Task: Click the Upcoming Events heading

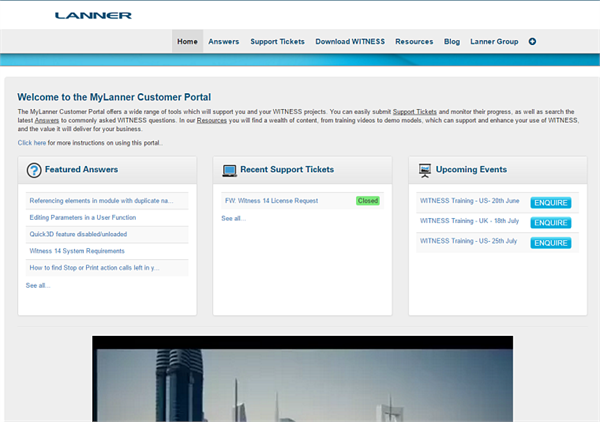Action: (471, 169)
